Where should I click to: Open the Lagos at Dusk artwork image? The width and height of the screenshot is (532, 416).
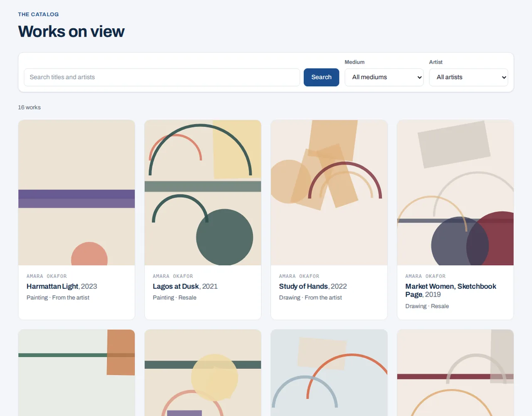coord(203,193)
